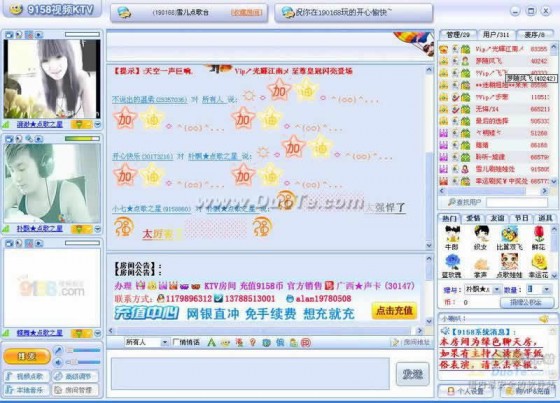Click the red flame icon next to smiley
The image size is (560, 403).
click(239, 343)
